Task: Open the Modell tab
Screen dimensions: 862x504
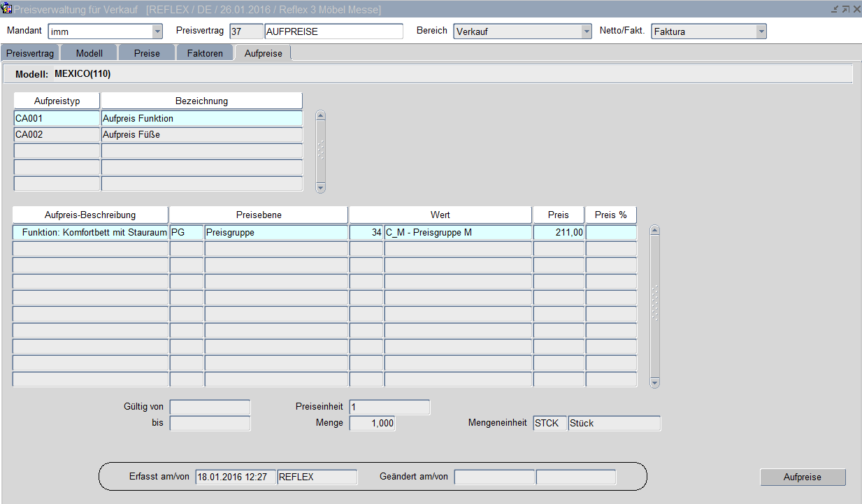Action: click(89, 53)
